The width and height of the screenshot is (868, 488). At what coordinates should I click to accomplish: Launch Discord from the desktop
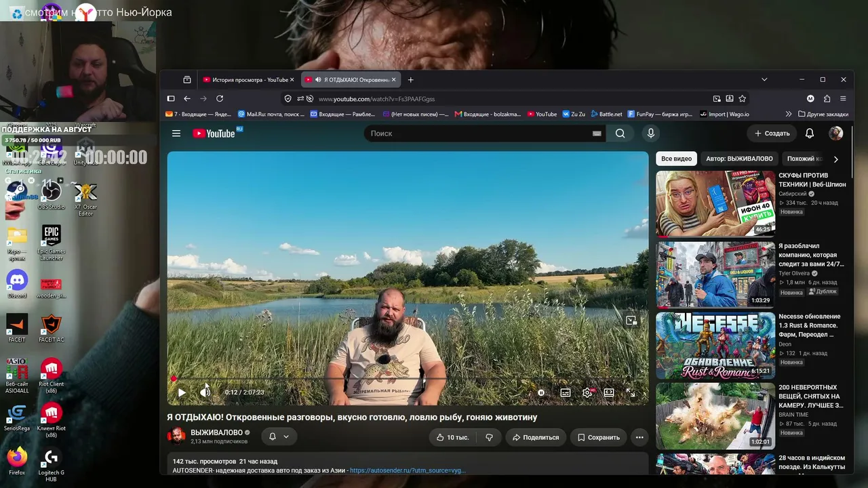(17, 285)
